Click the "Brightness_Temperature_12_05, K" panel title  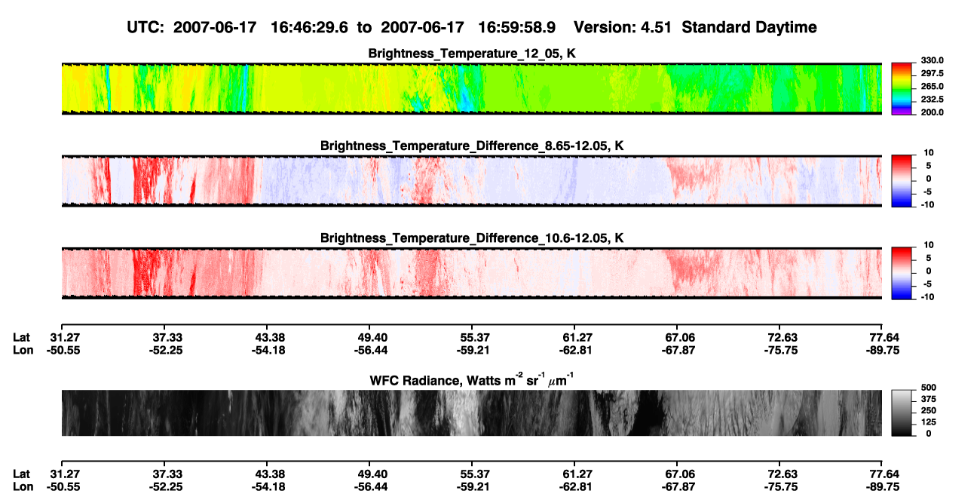tap(472, 54)
